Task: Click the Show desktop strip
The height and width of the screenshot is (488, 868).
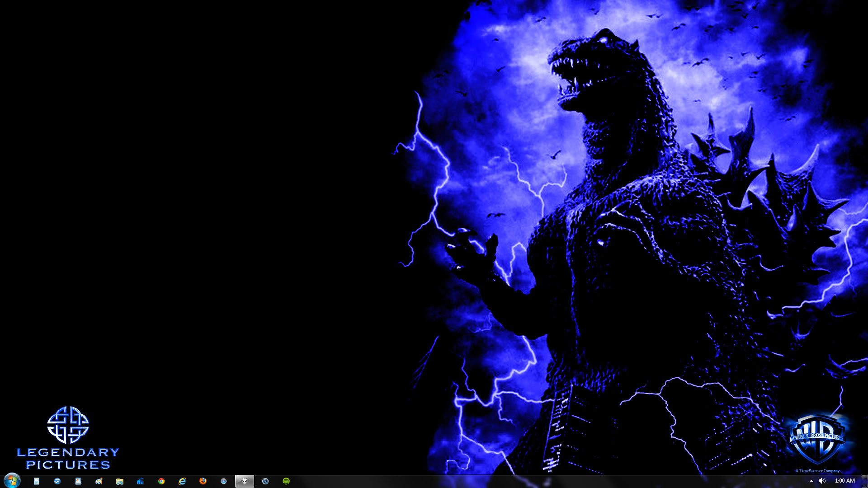Action: 864,481
